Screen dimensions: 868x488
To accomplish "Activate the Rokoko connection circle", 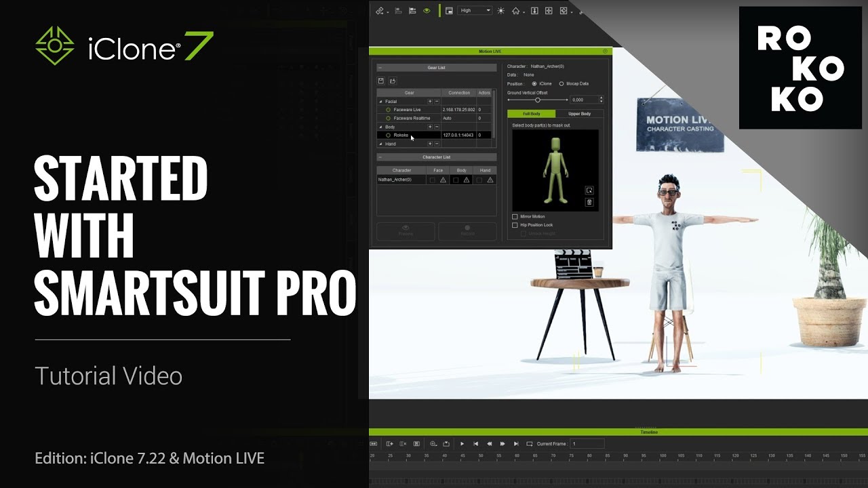I will click(x=389, y=135).
